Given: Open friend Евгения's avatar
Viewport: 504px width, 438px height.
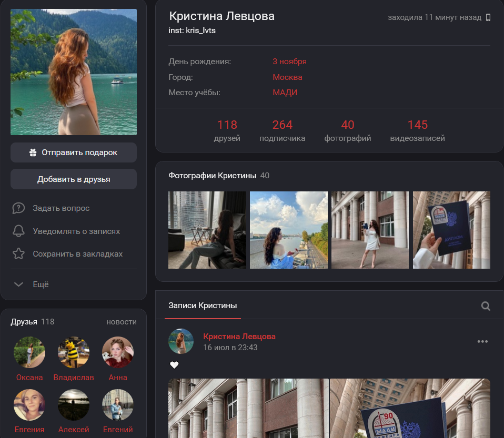Looking at the screenshot, I should pos(29,405).
